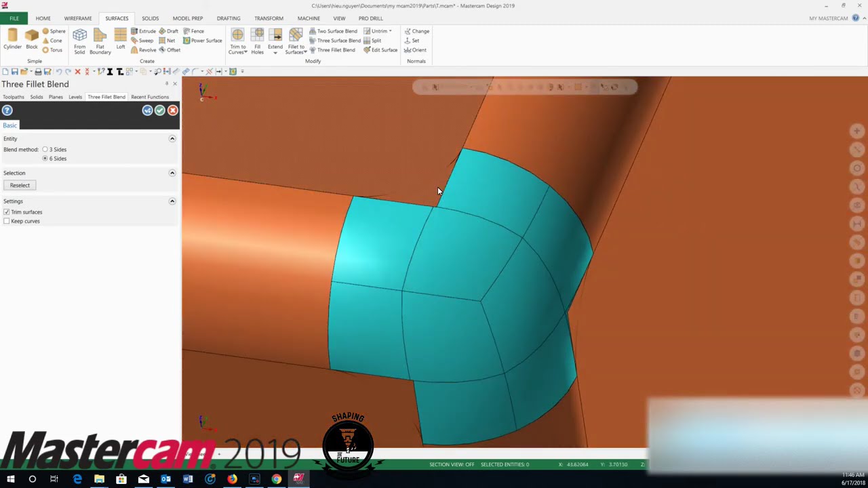Collapse the Settings section

point(172,201)
